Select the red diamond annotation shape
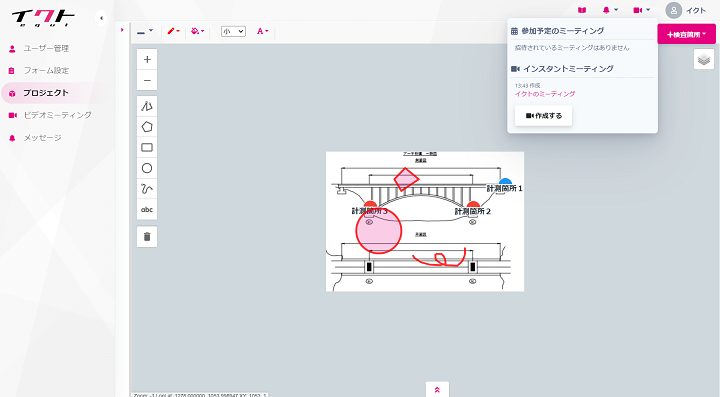The width and height of the screenshot is (720, 397). 406,179
